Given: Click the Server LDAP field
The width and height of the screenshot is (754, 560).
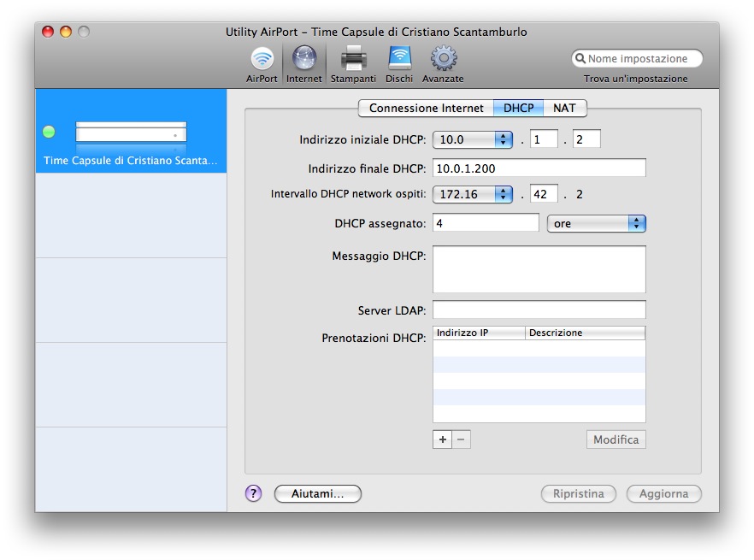Looking at the screenshot, I should [x=539, y=309].
